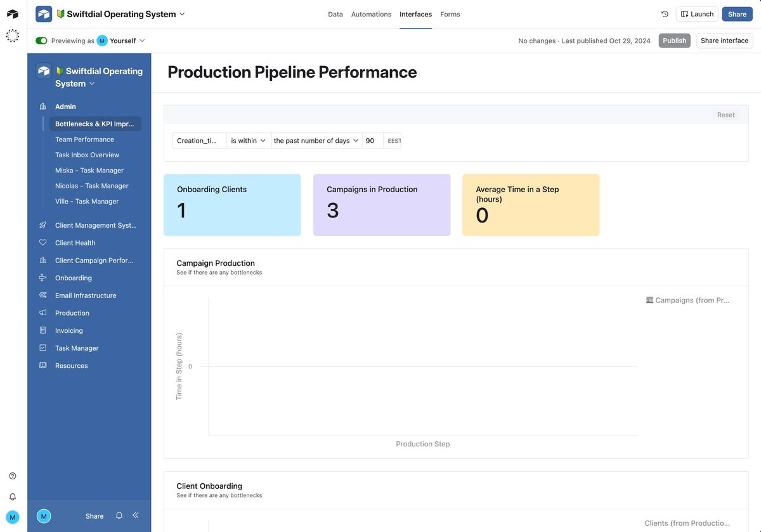Toggle the Previewing as switch off

(41, 41)
